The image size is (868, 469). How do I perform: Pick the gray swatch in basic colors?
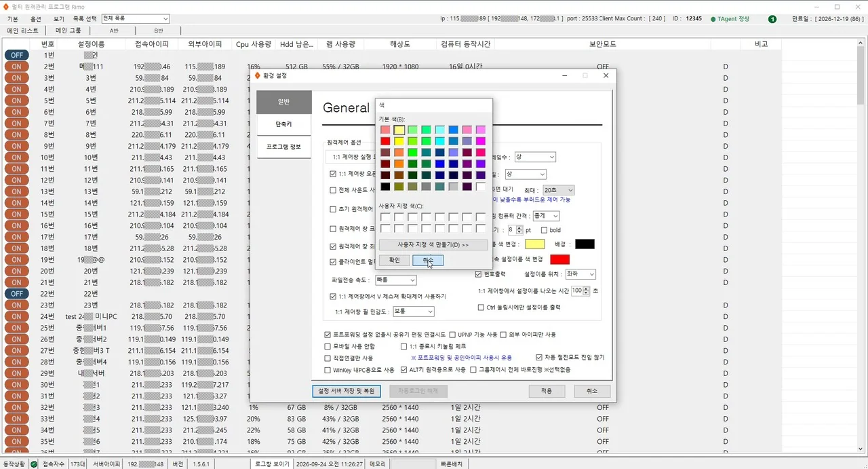[x=426, y=187]
